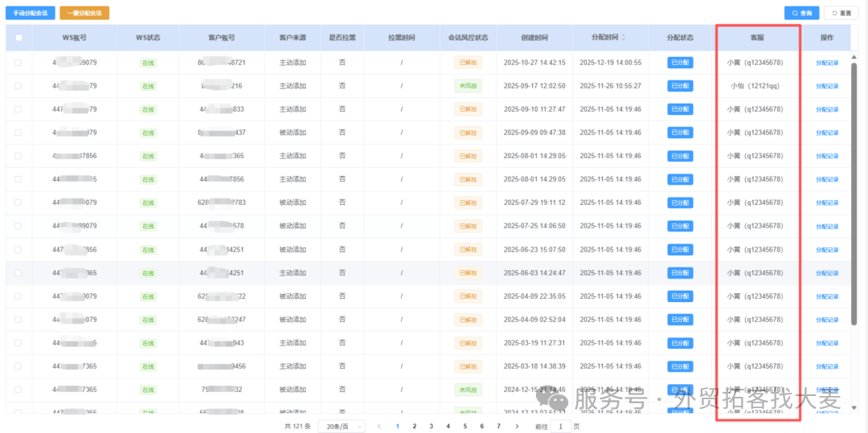Click the 操作 column header
The height and width of the screenshot is (433, 868).
tap(827, 38)
